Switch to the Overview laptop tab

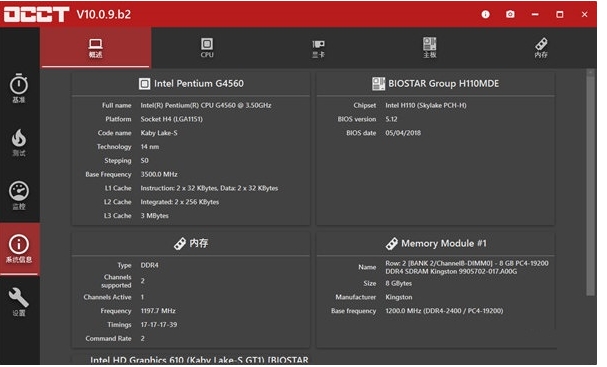tap(96, 48)
